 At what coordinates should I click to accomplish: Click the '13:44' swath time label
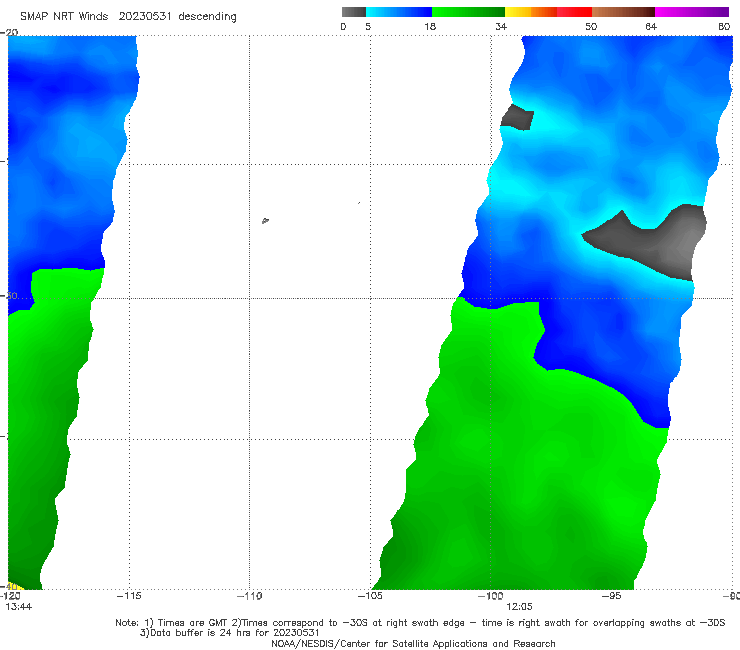pyautogui.click(x=19, y=607)
